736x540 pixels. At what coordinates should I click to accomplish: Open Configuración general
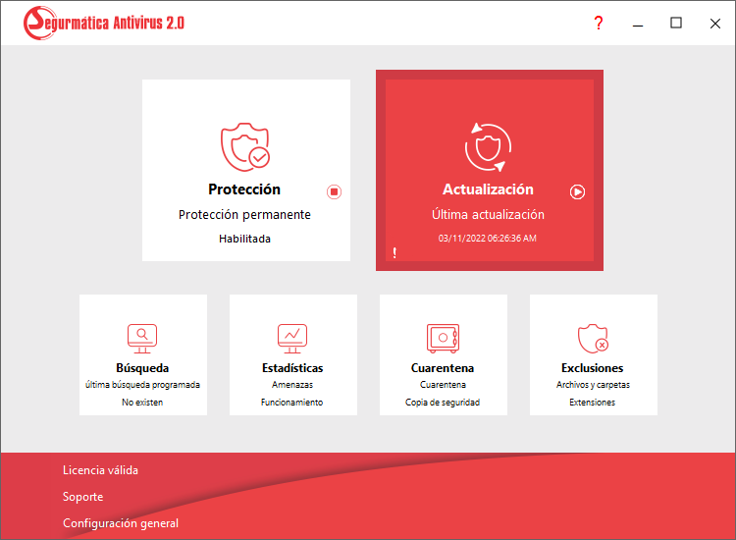click(121, 523)
